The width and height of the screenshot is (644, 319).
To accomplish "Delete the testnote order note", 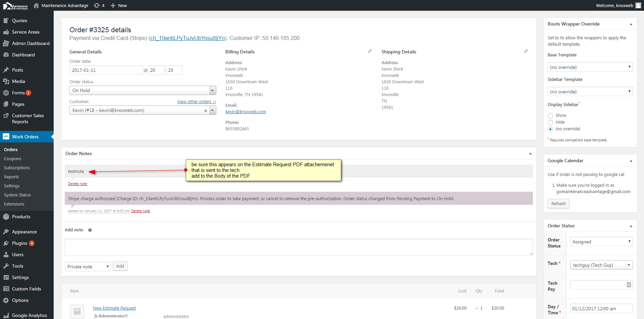I will [x=77, y=184].
